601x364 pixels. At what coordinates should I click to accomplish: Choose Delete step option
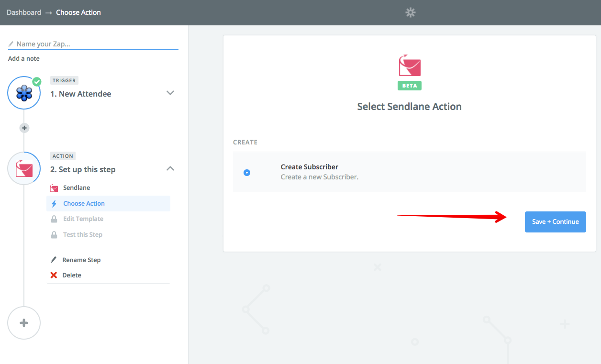(72, 276)
